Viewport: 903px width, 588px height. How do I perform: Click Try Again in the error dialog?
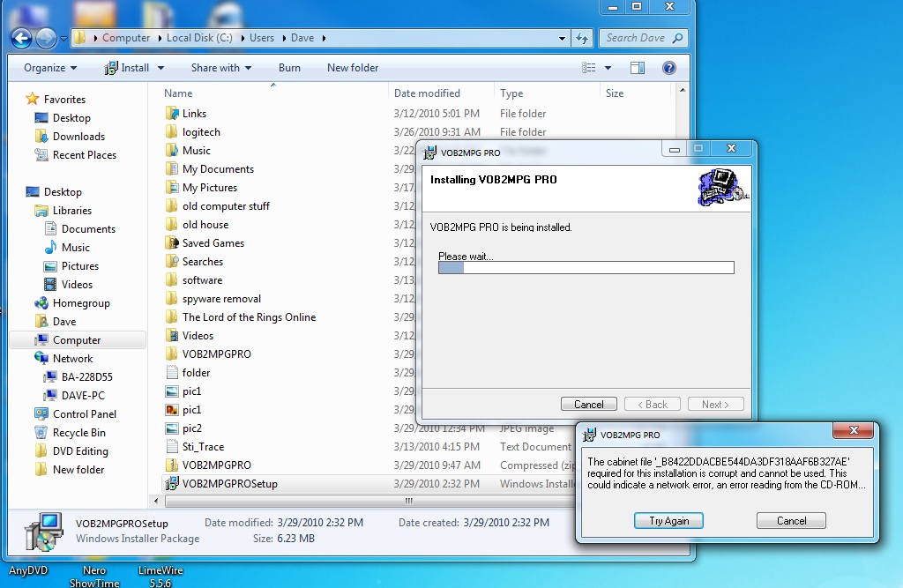pos(668,521)
